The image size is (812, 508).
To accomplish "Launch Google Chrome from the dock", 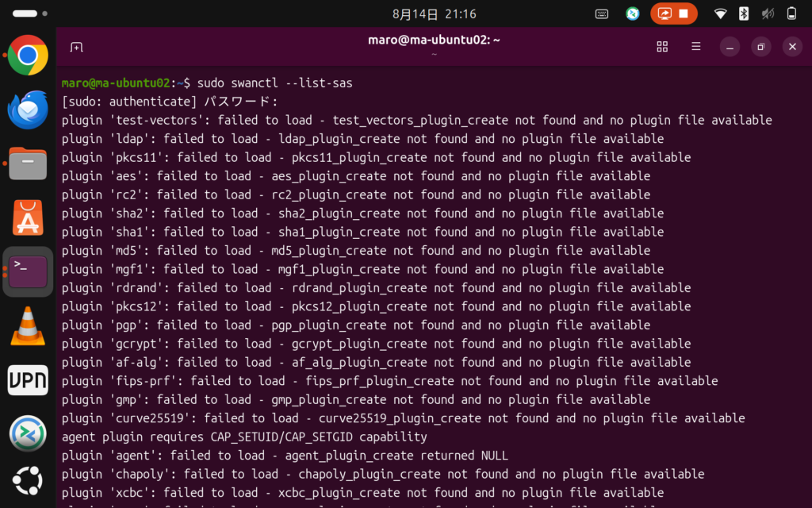I will (x=28, y=55).
